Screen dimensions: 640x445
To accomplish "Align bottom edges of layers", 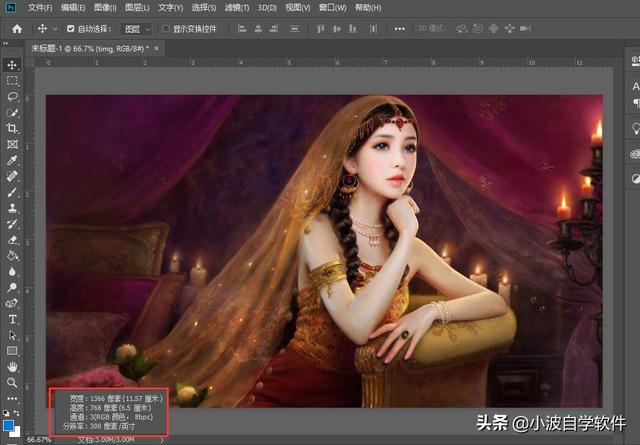I will (353, 29).
